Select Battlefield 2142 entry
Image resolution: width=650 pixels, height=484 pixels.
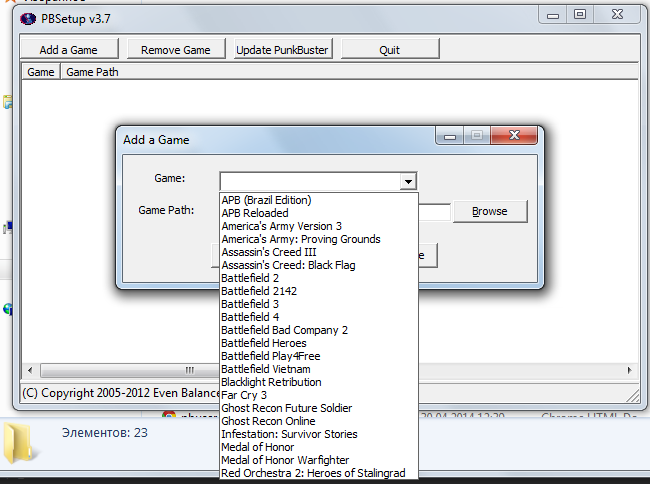(319, 291)
